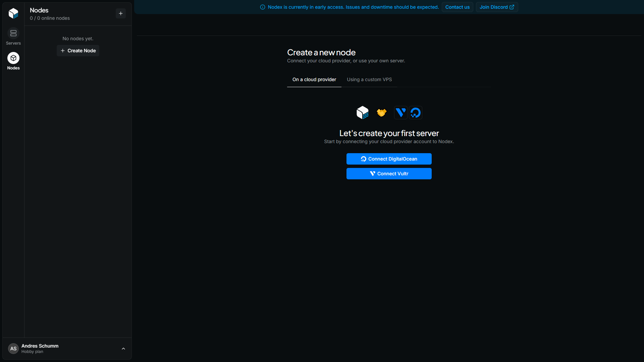Click the DigitalOcean provider logo

[x=416, y=113]
